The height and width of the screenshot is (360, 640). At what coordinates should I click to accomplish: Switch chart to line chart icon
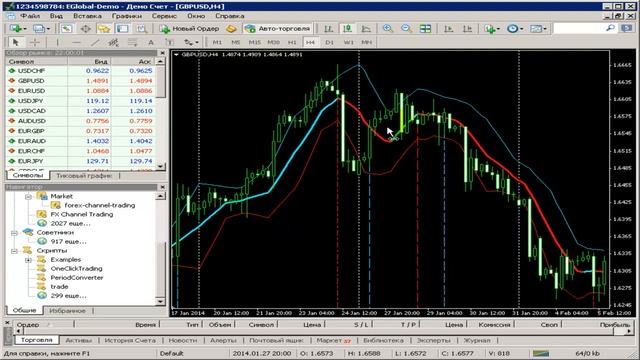click(366, 29)
